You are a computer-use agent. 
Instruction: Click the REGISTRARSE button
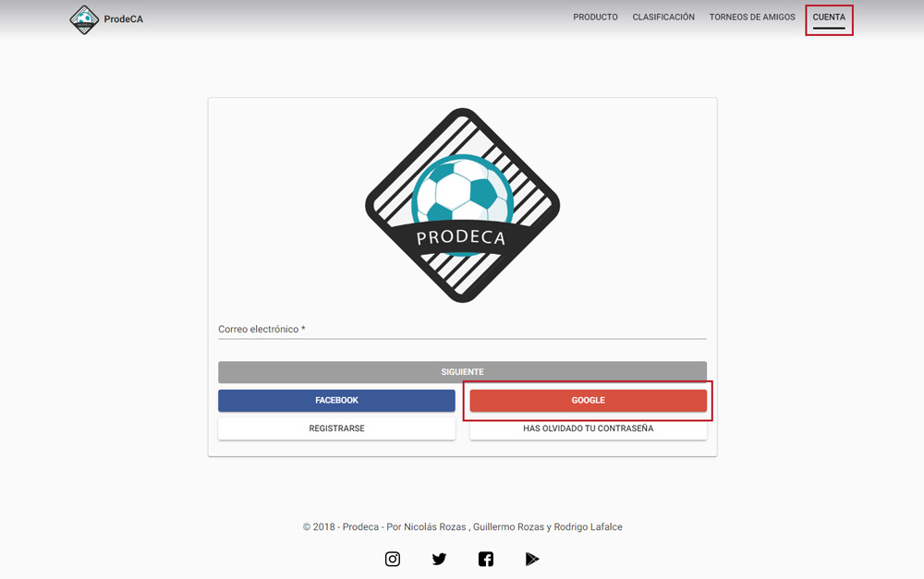click(336, 428)
